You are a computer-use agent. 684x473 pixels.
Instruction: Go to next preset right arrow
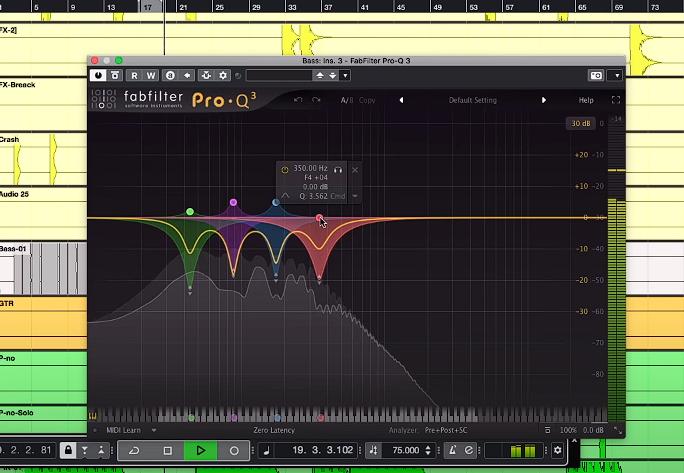[x=544, y=100]
